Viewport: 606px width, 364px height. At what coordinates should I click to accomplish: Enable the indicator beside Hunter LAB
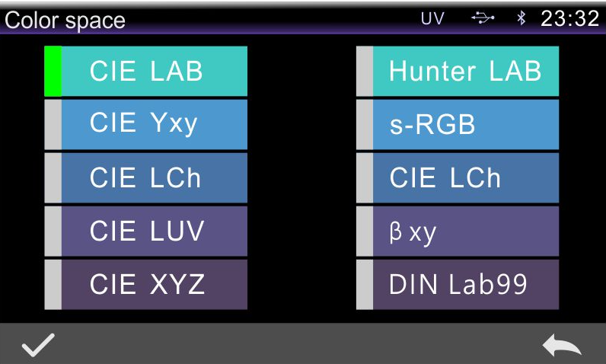point(365,72)
